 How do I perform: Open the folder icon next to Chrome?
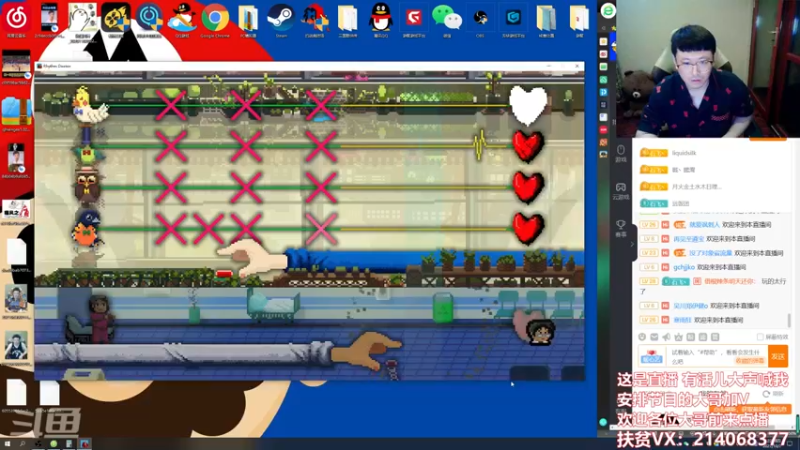[x=248, y=19]
